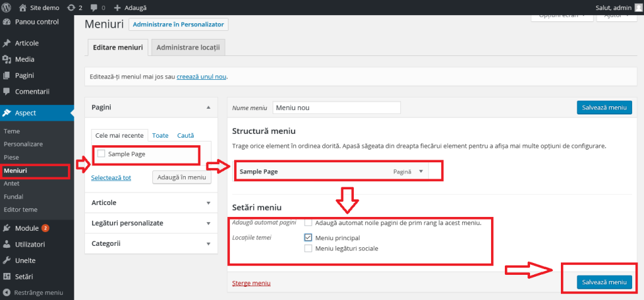This screenshot has height=300, width=644.
Task: Switch to Administrare locații tab
Action: coord(188,47)
